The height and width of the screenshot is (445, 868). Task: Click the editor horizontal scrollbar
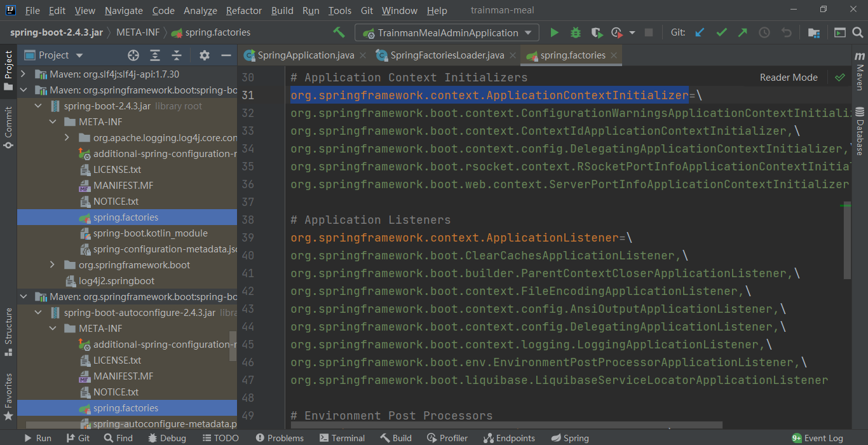tap(506, 425)
